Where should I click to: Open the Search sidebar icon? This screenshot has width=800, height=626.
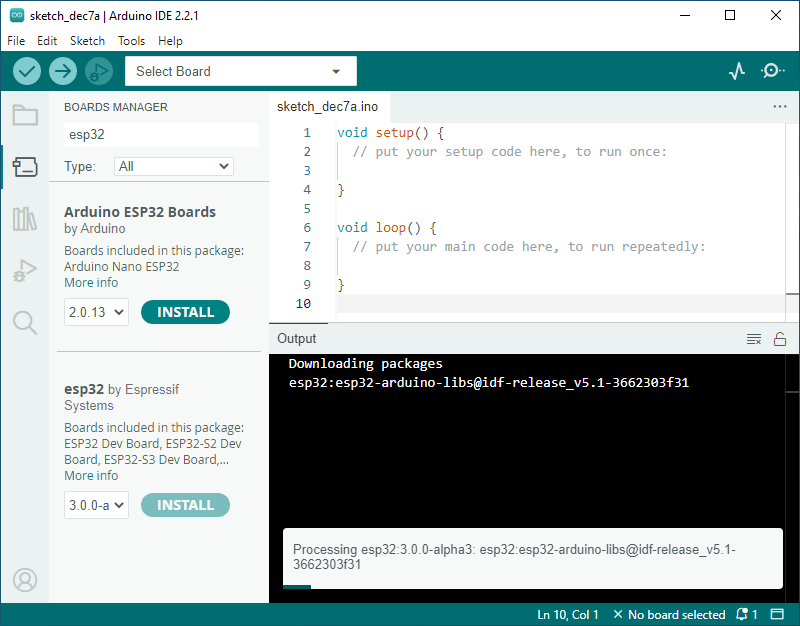(25, 323)
